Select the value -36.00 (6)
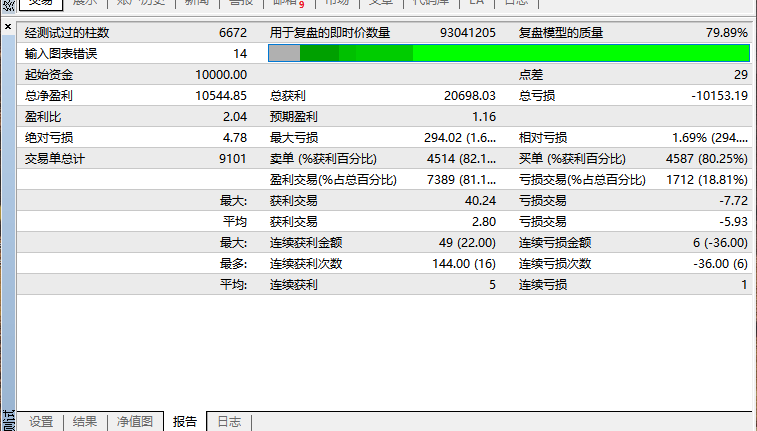 coord(720,264)
